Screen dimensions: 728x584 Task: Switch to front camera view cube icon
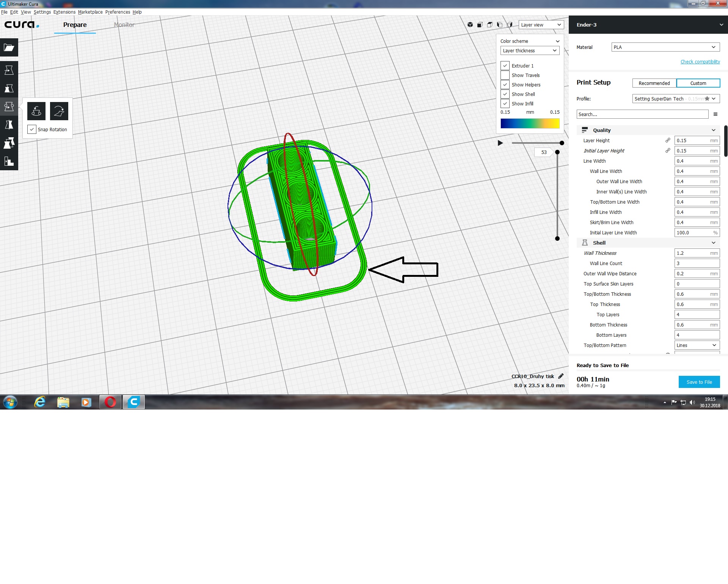click(x=480, y=25)
